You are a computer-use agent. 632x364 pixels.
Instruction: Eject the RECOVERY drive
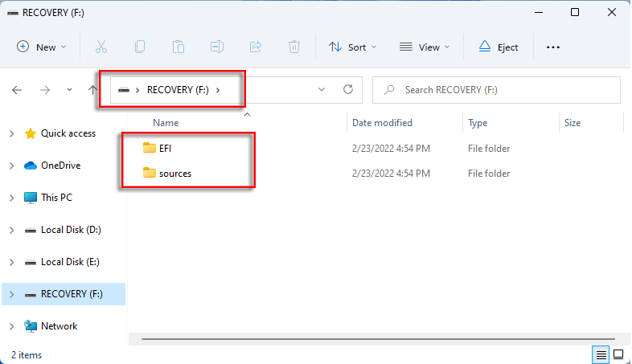[499, 47]
